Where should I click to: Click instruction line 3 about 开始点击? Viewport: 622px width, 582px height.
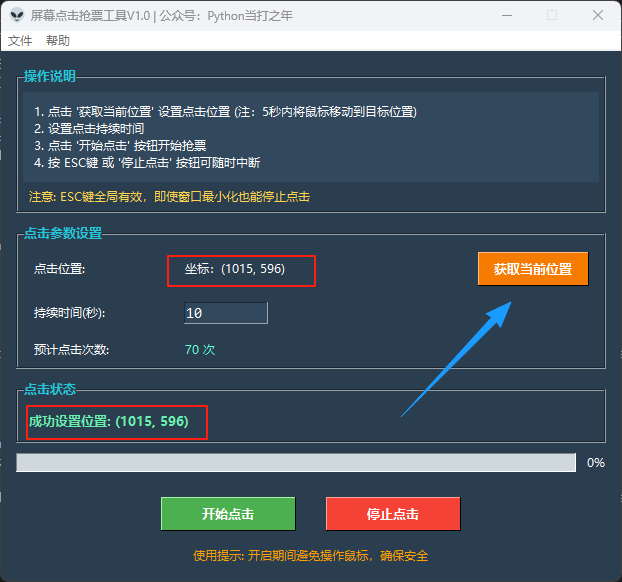click(120, 146)
